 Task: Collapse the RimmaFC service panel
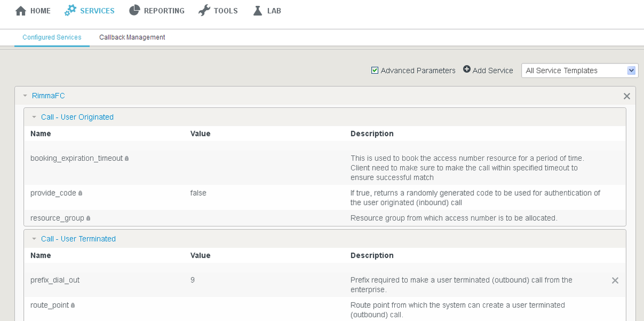pyautogui.click(x=25, y=96)
